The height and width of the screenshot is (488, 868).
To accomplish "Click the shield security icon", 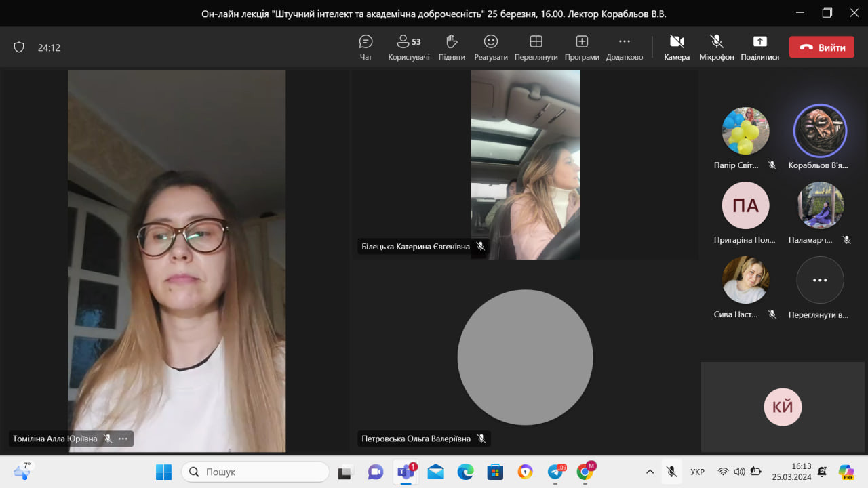I will point(19,47).
